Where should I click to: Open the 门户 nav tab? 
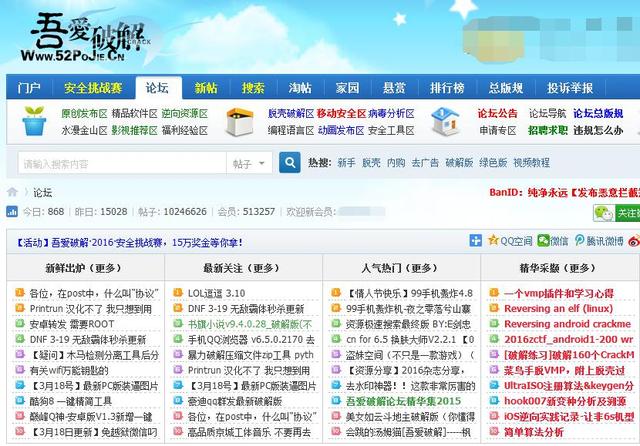point(29,88)
